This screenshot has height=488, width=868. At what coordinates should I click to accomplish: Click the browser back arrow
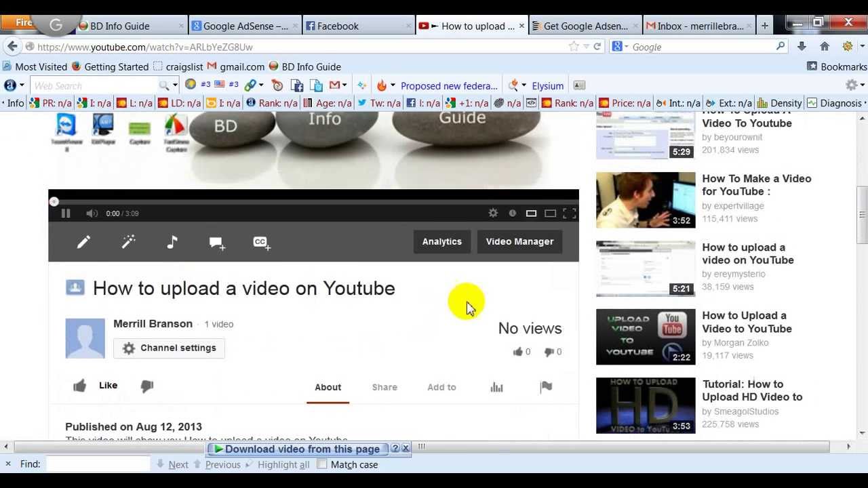click(12, 46)
